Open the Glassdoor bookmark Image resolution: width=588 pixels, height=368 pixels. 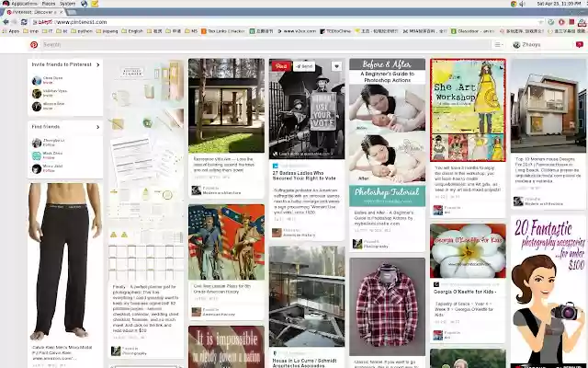473,31
